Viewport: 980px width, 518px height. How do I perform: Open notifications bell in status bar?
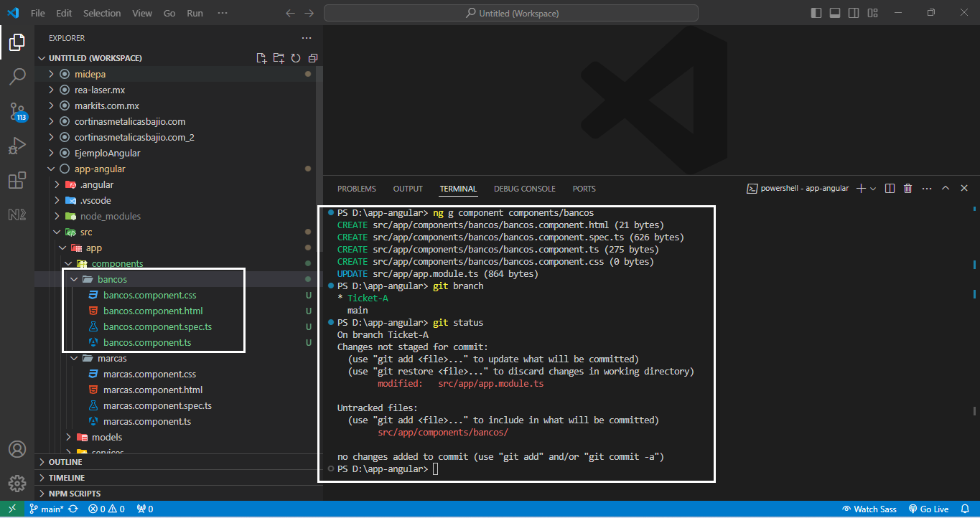click(x=965, y=509)
